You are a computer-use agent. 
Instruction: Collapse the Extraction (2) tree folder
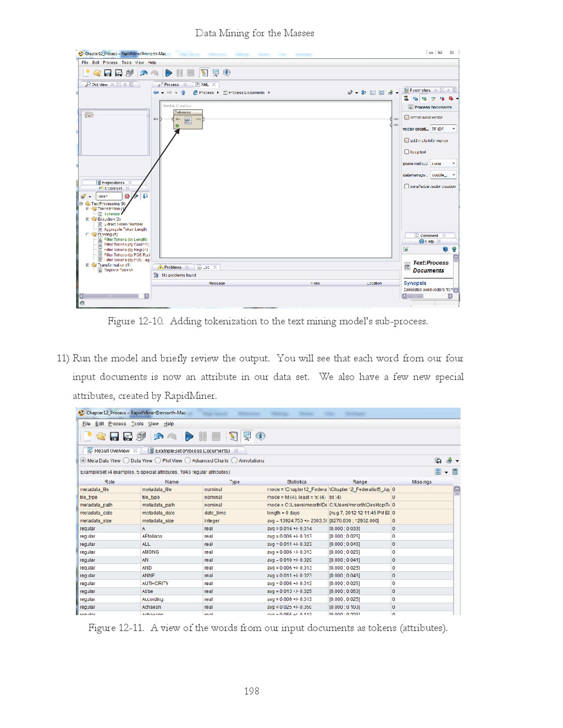click(x=87, y=219)
